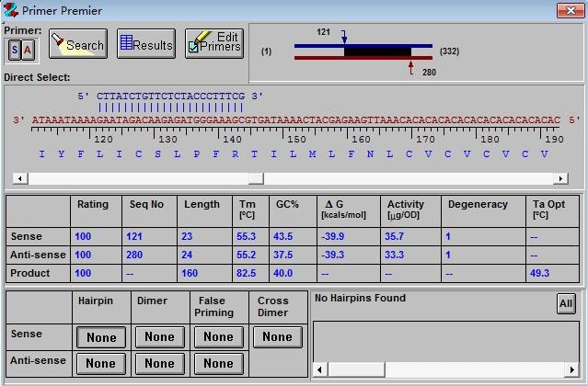Click the black product region on map
Image resolution: width=588 pixels, height=386 pixels.
pyautogui.click(x=377, y=52)
